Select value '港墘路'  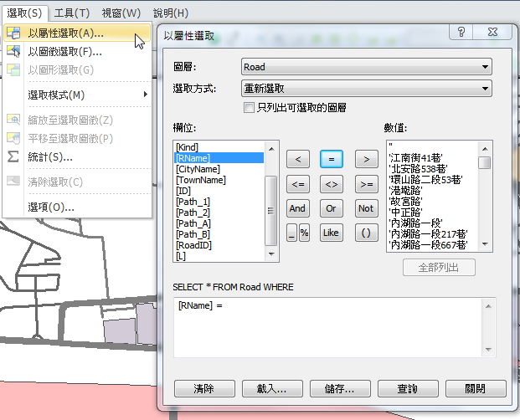coord(432,191)
